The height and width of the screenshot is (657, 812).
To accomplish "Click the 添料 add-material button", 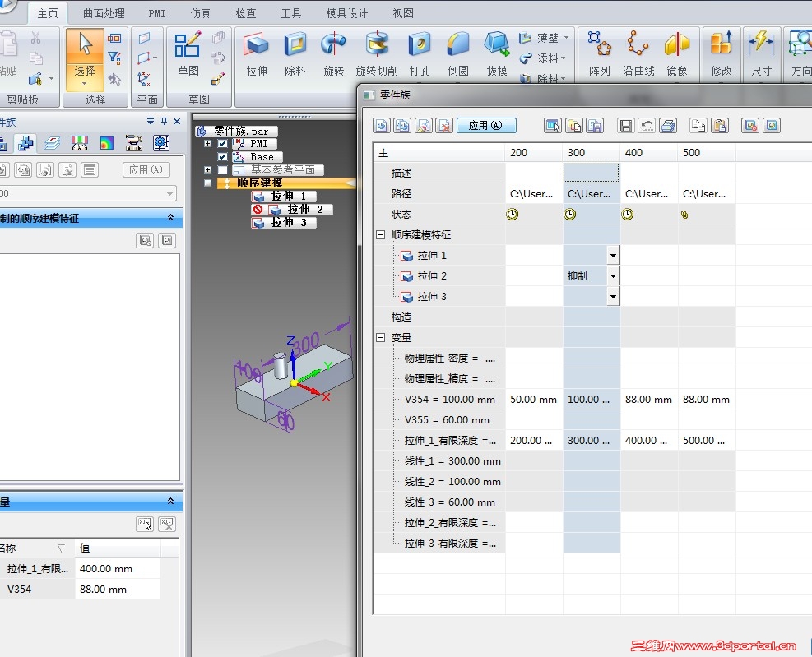I will click(542, 58).
